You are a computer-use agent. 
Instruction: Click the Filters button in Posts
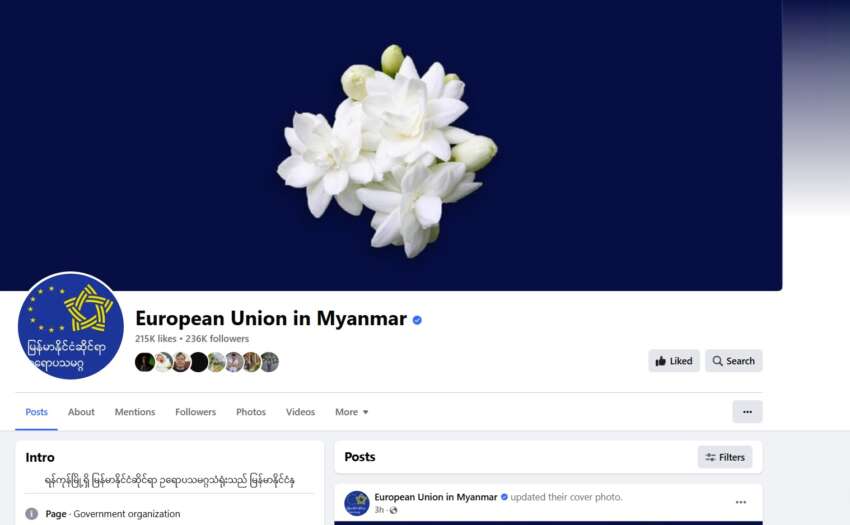[725, 457]
